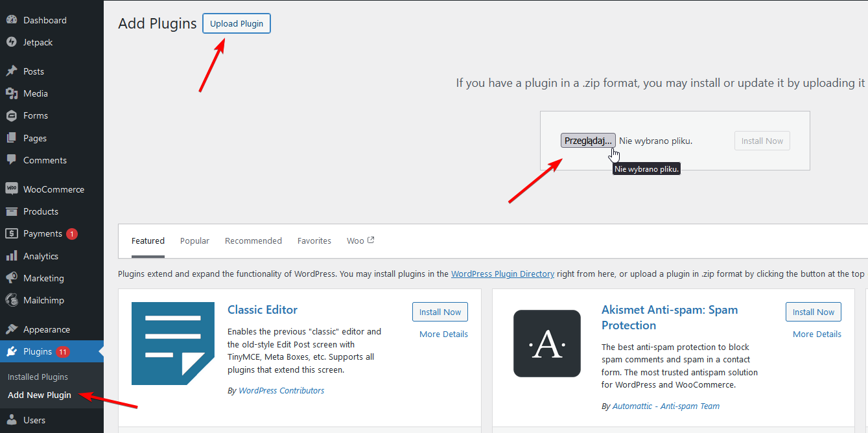
Task: Click the Payments notification badge
Action: coord(71,233)
